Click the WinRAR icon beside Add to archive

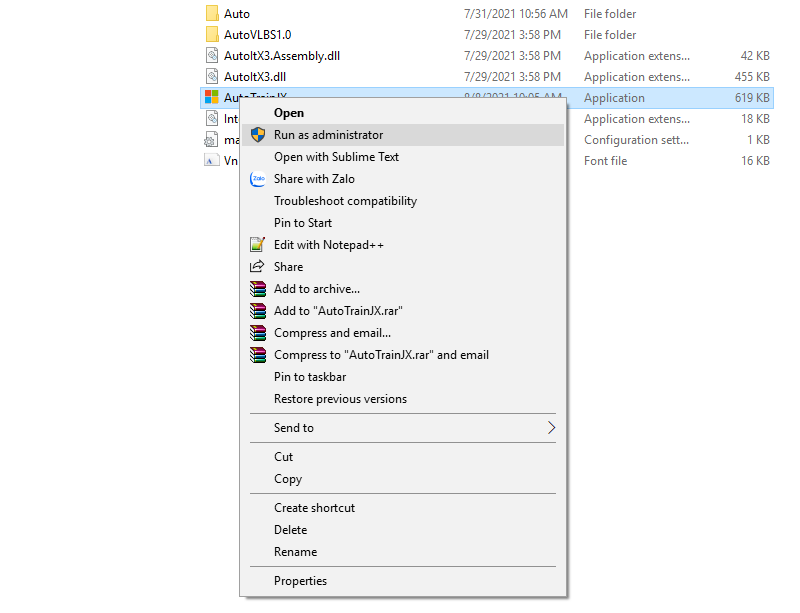(257, 289)
